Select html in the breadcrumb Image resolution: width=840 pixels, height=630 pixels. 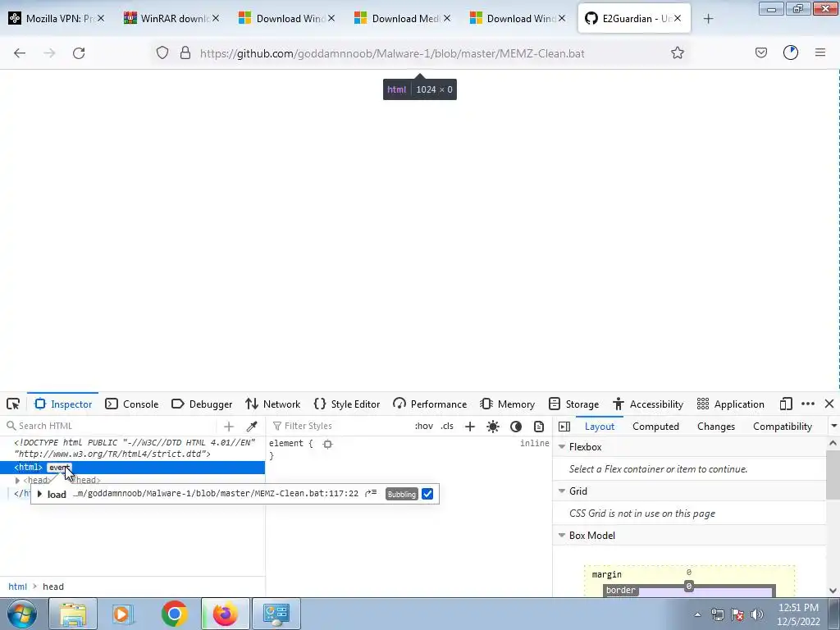(17, 587)
